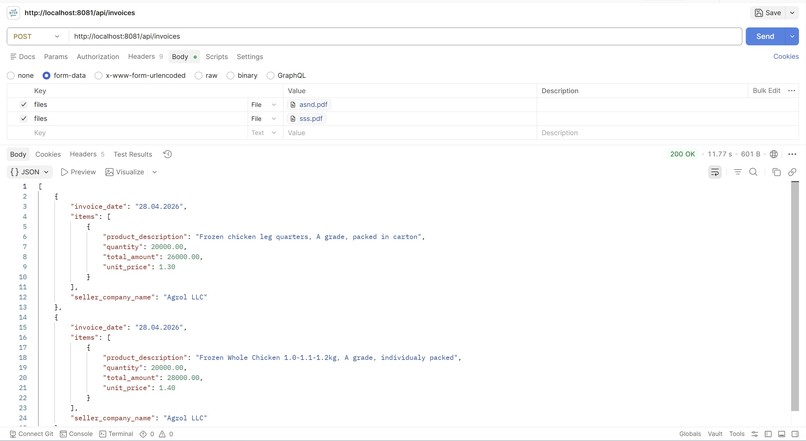Viewport: 806px width, 441px height.
Task: Open Tools in the status bar
Action: (737, 434)
